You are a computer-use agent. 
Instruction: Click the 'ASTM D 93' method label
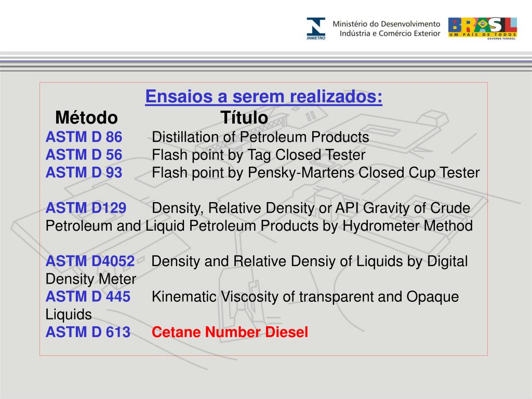[84, 172]
